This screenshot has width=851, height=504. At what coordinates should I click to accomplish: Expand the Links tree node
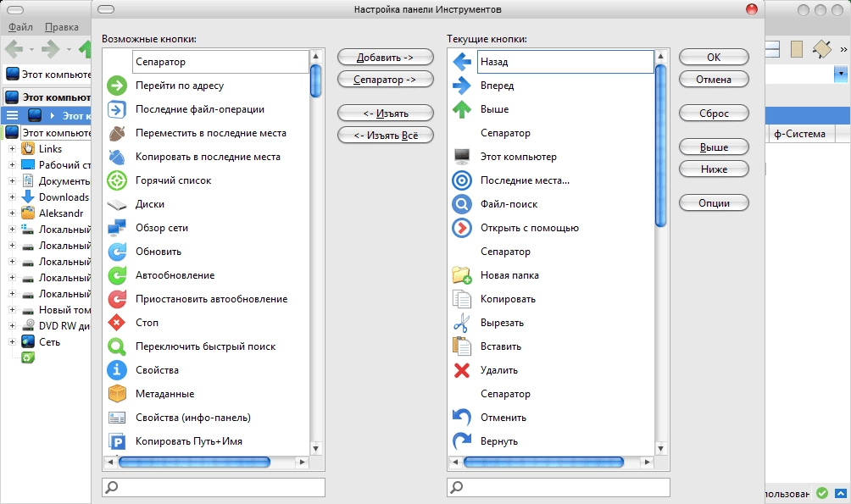point(12,148)
